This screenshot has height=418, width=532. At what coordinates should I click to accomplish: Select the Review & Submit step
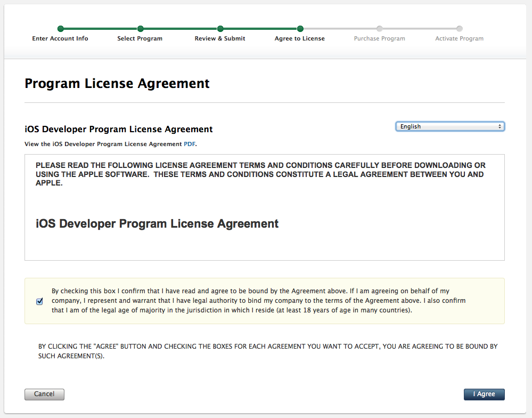(x=220, y=38)
